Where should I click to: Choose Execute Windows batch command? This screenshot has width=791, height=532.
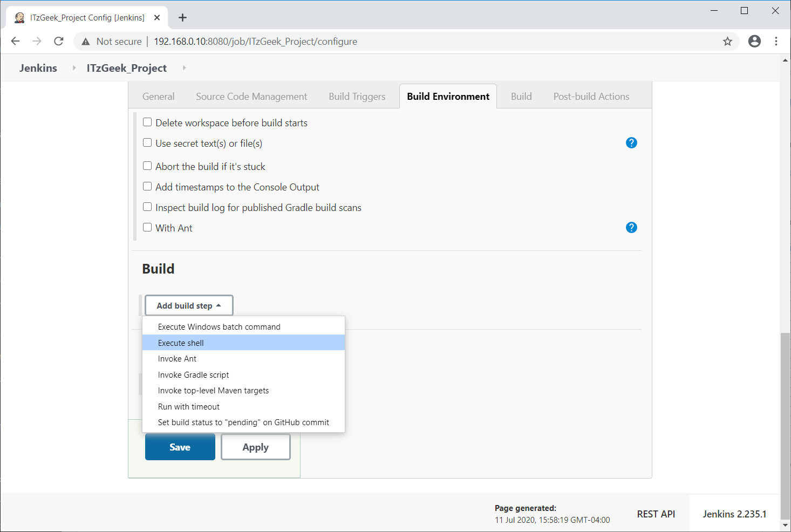[x=243, y=327]
